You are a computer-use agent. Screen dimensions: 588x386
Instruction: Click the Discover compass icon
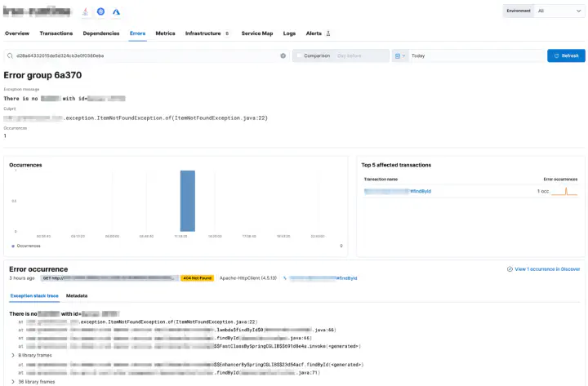pyautogui.click(x=510, y=269)
